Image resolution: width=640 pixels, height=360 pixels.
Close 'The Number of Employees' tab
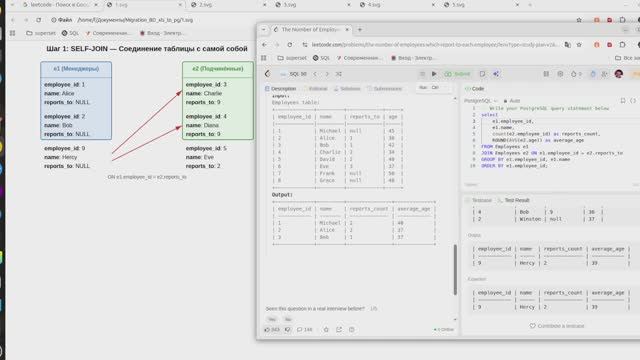[347, 29]
